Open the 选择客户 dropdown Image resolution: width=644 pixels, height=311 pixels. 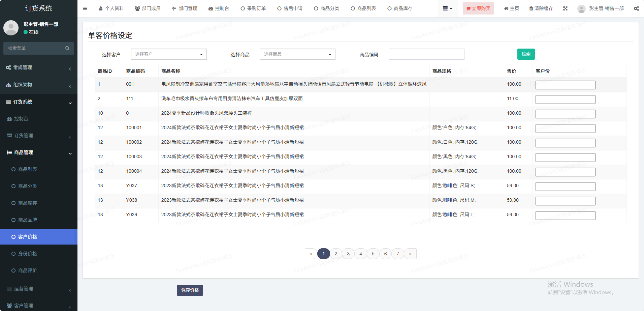(169, 54)
